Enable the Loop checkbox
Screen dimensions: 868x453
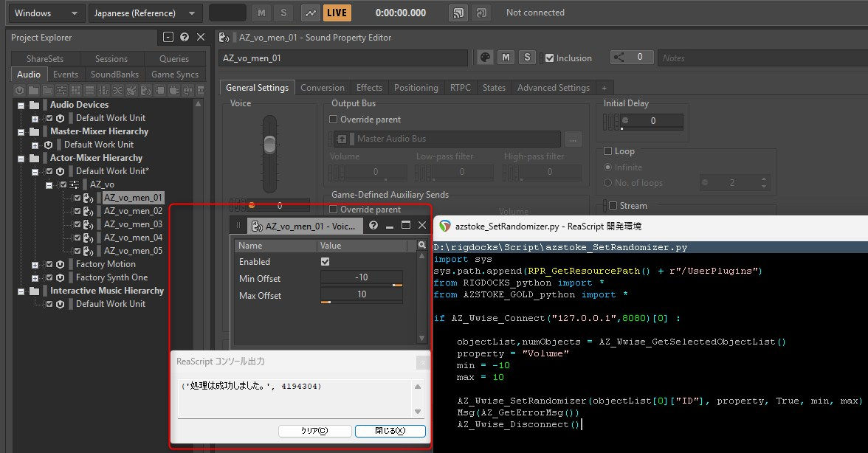point(608,151)
